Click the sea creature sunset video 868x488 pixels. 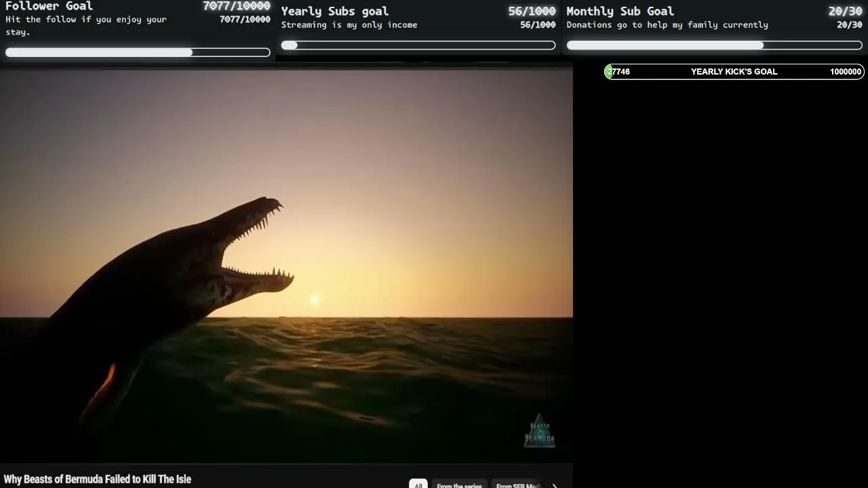[x=286, y=266]
